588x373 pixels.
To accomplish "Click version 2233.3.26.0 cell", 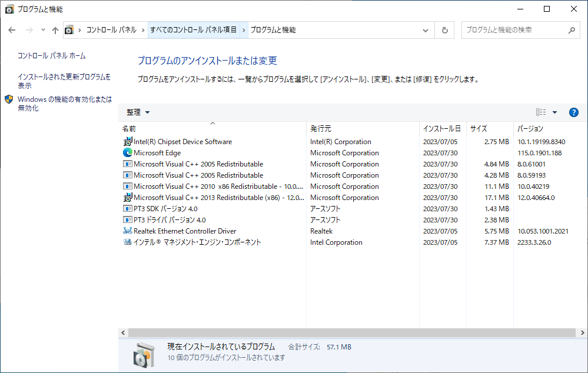I will 534,242.
